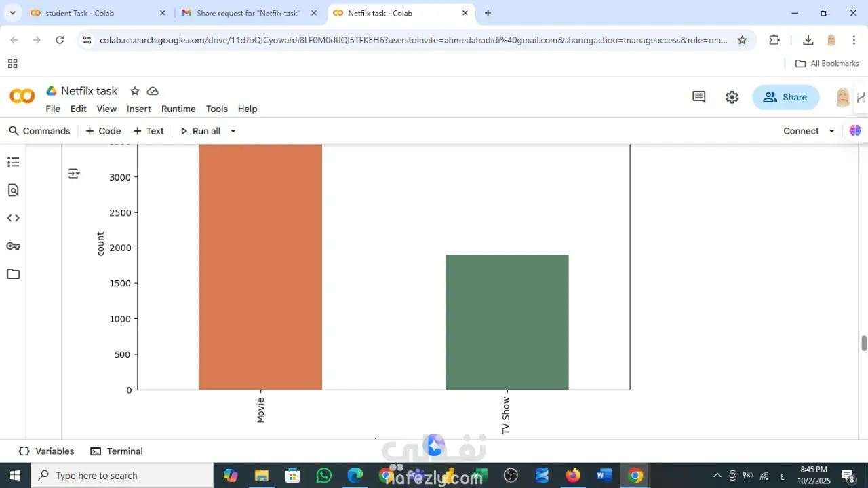868x488 pixels.
Task: Click the orange Movie bar
Action: click(260, 267)
